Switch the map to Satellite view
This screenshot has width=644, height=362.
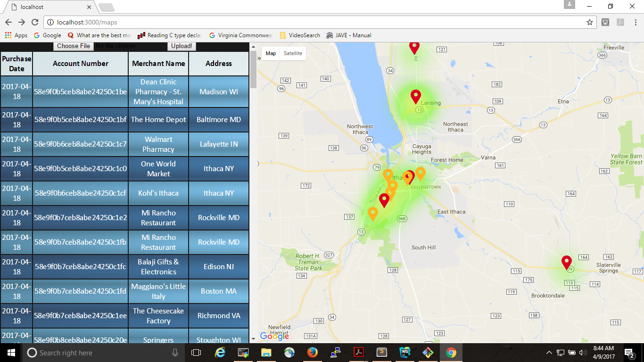point(293,53)
